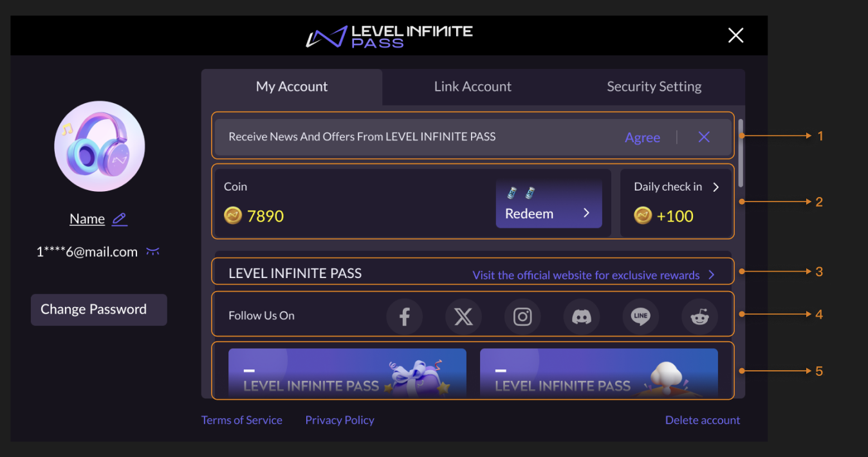Open the Daily check in chevron
The image size is (868, 457).
[x=716, y=187]
